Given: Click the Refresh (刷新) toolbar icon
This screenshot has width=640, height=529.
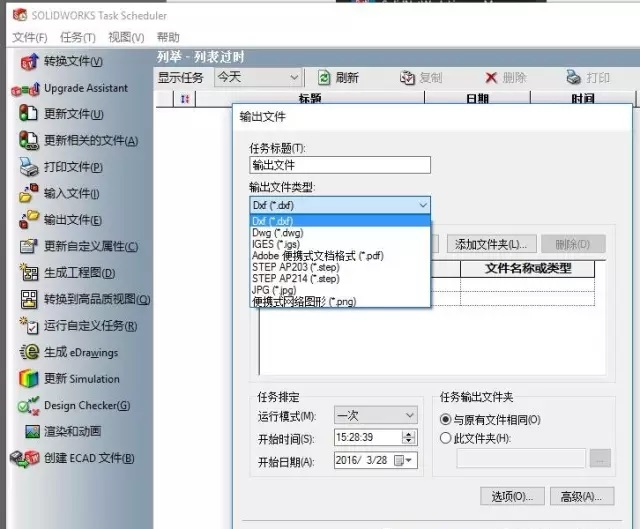Looking at the screenshot, I should [x=324, y=78].
